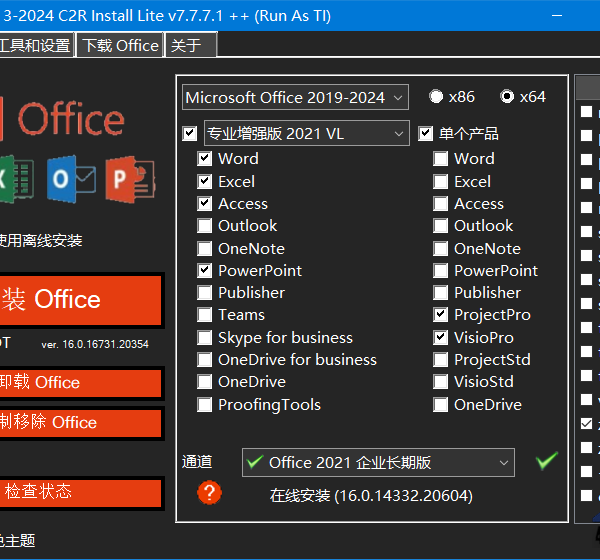
Task: Check VisioStd in the single products list
Action: click(x=441, y=382)
